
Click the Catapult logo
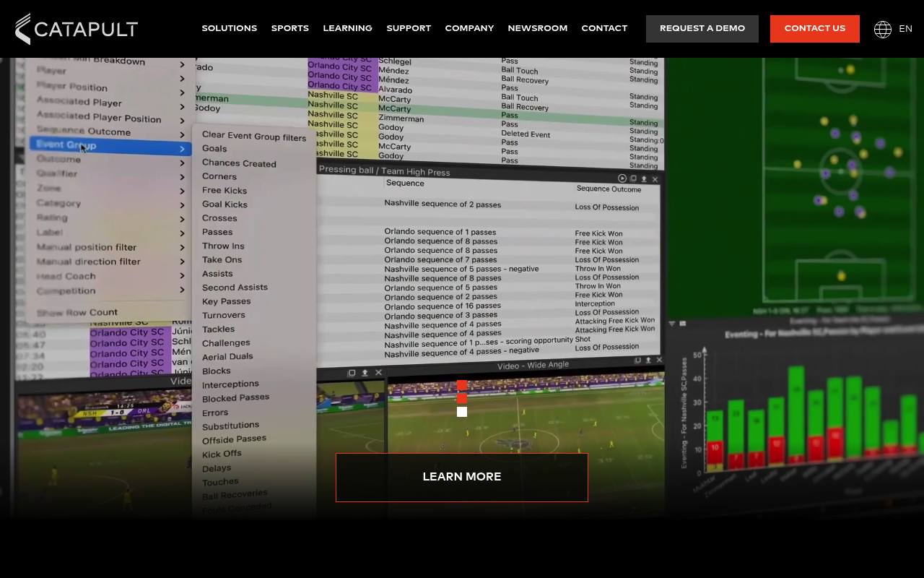[x=77, y=29]
